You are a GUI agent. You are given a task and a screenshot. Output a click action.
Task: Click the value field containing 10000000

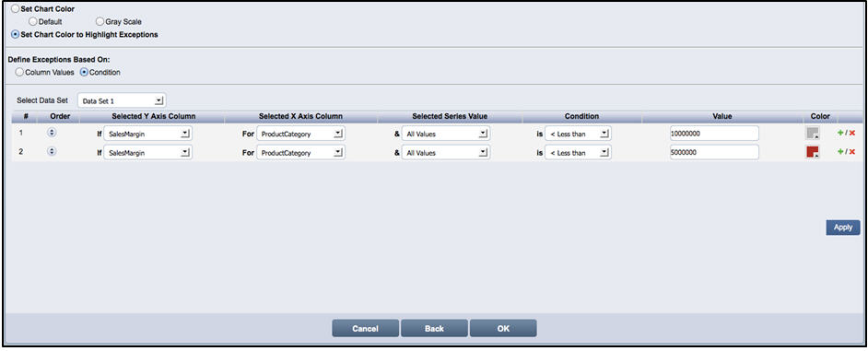(x=714, y=134)
